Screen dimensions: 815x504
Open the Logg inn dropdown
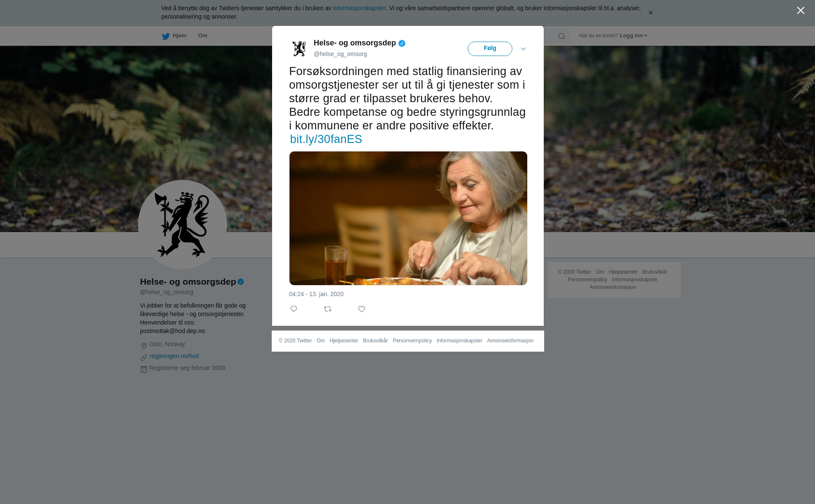pos(633,36)
